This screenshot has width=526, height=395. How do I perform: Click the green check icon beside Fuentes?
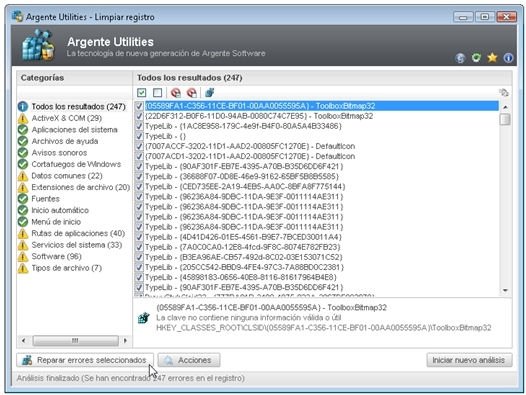(x=23, y=199)
